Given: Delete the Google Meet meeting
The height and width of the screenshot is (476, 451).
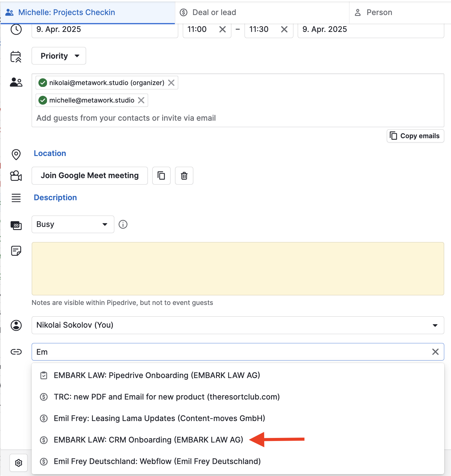Looking at the screenshot, I should (184, 176).
